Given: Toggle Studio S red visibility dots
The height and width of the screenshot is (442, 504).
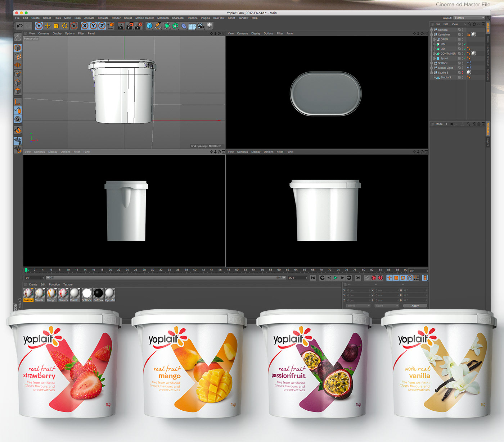Looking at the screenshot, I should tap(462, 73).
